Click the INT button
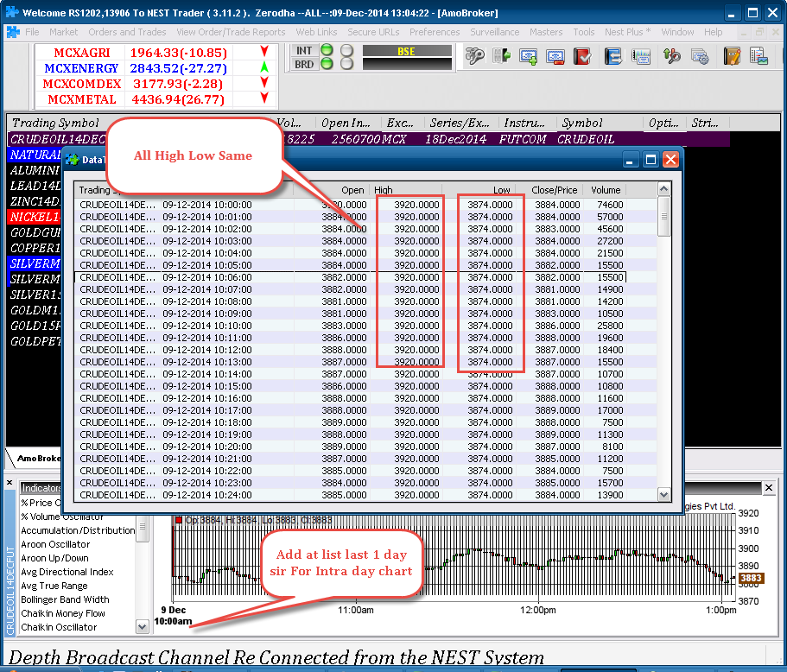This screenshot has width=787, height=672. [304, 50]
